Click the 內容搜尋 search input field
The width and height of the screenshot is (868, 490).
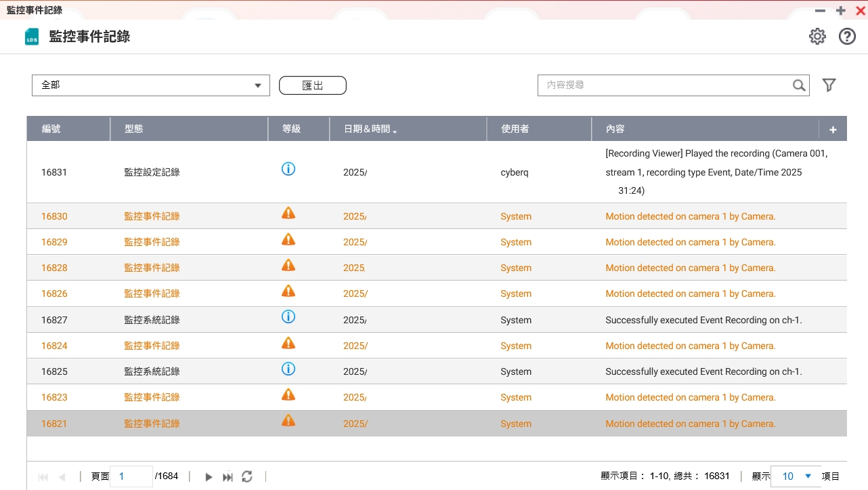(664, 85)
